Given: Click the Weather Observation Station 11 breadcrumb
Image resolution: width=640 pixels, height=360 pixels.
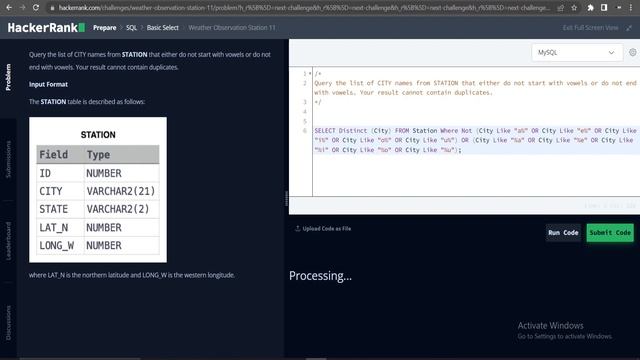Looking at the screenshot, I should pos(231,28).
